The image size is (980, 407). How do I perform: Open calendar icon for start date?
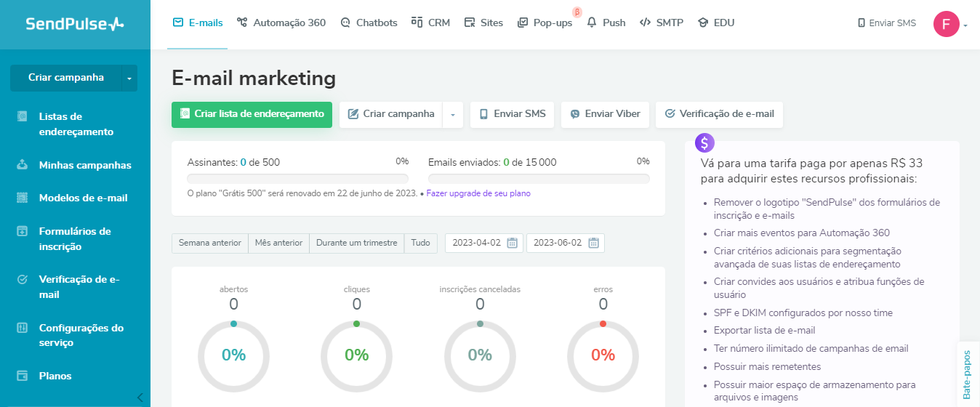coord(513,243)
